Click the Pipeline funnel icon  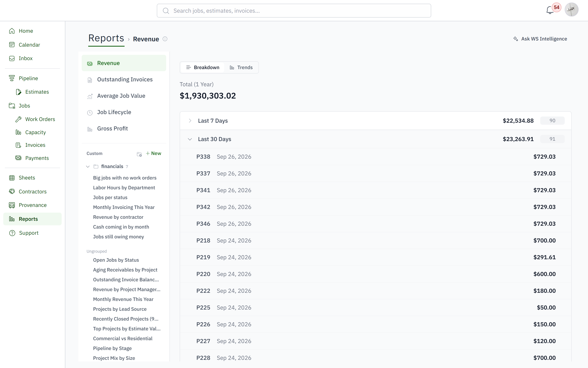point(12,78)
